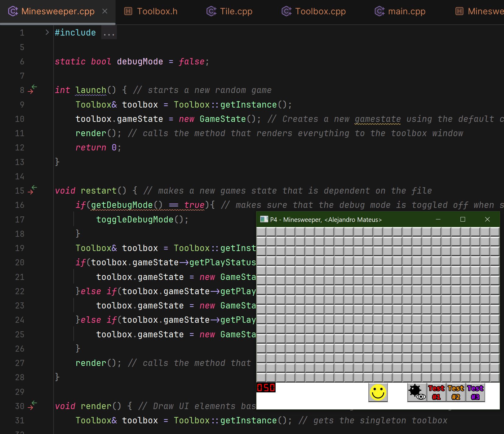Viewport: 504px width, 434px height.
Task: Click the red 050 mine counter
Action: [266, 387]
